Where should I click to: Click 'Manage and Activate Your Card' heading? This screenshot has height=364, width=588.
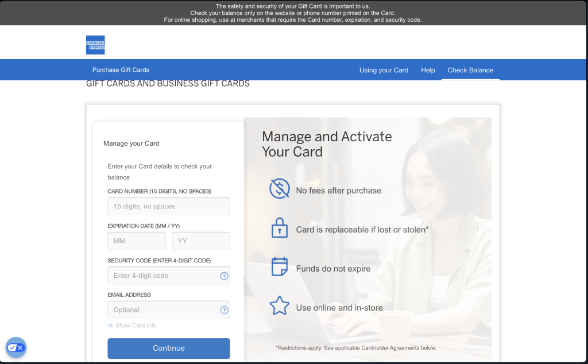coord(327,144)
